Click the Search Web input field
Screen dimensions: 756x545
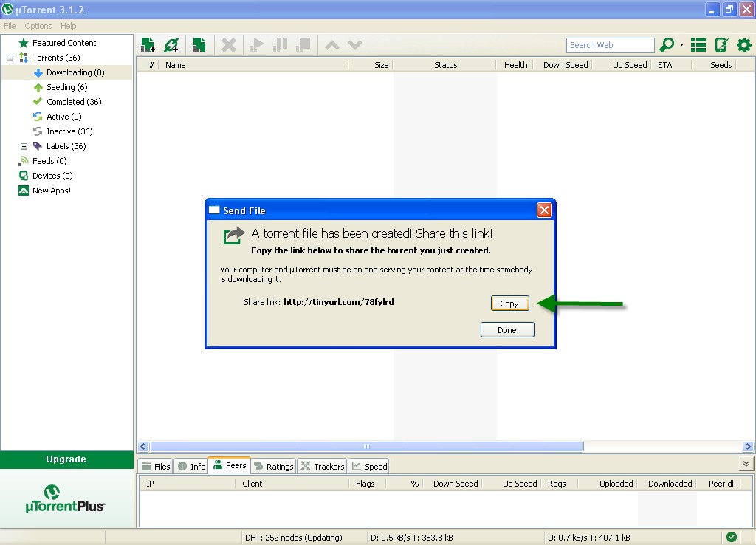pyautogui.click(x=610, y=45)
